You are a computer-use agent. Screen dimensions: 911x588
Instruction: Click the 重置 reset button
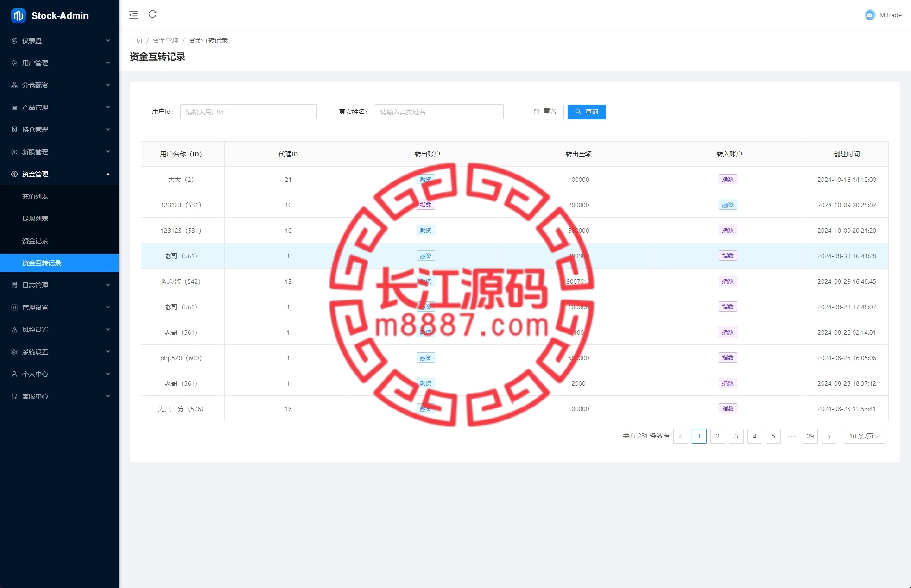(545, 112)
